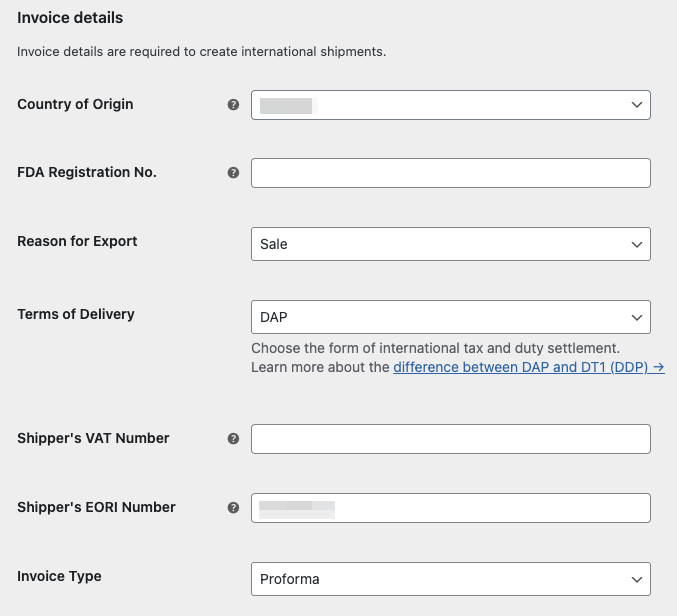Click the Invoice Type label

click(59, 576)
